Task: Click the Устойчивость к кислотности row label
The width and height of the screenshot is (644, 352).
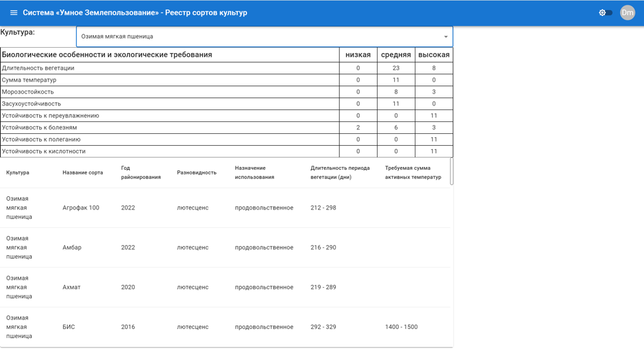Action: click(44, 152)
